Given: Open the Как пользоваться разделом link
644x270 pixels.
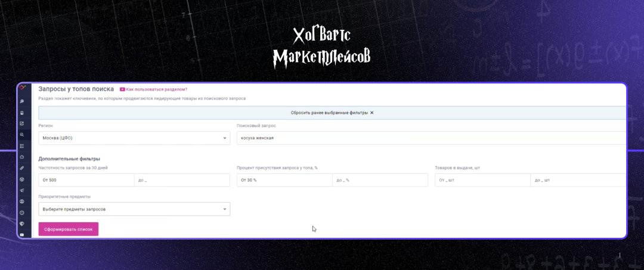Looking at the screenshot, I should (156, 89).
